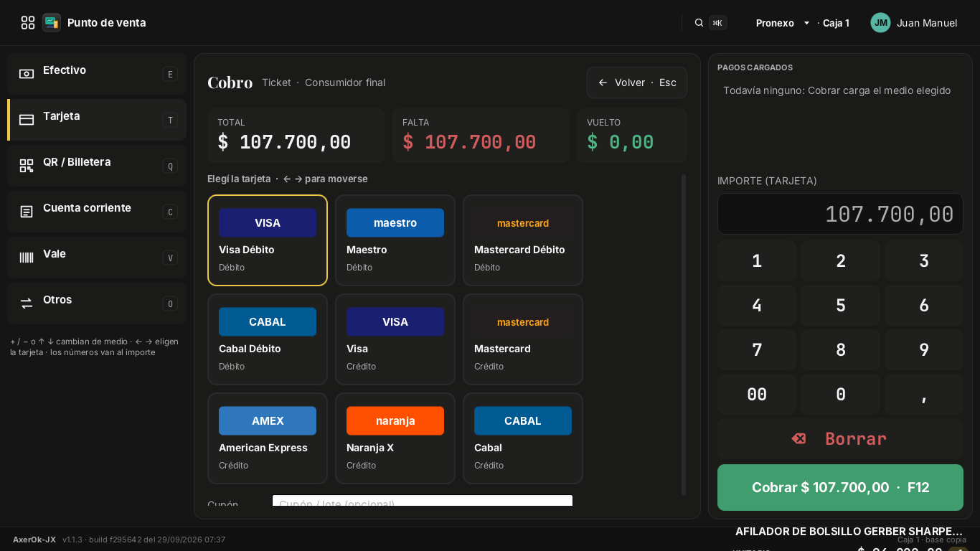Tap the 00 keypad key
Screen dimensions: 980x551
[757, 395]
